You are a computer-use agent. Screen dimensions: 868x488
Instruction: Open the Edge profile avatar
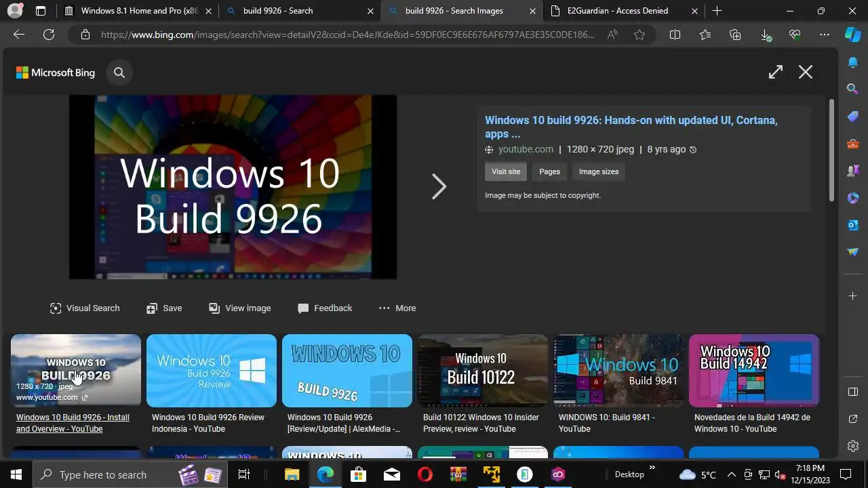coord(14,11)
